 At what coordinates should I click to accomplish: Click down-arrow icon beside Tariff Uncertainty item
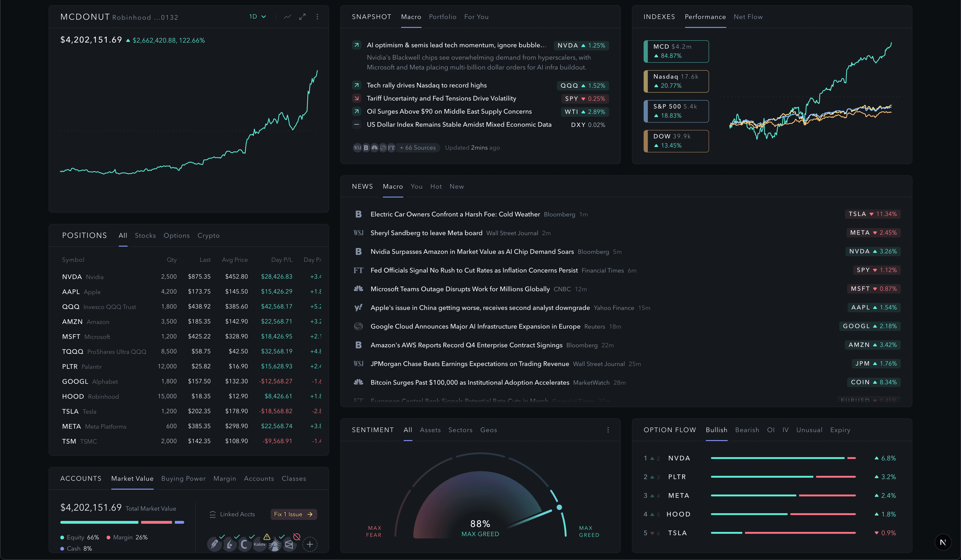click(357, 98)
